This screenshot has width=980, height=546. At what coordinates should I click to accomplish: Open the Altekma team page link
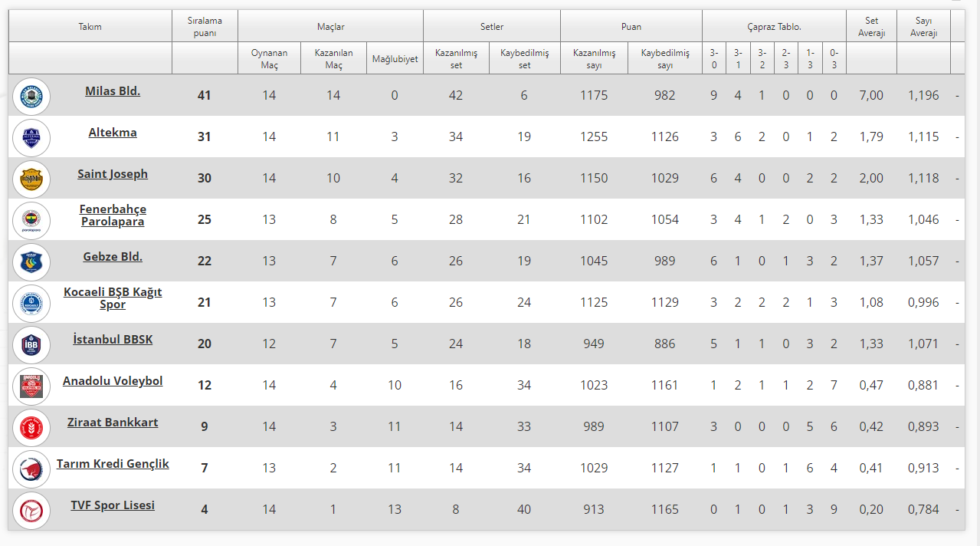tap(113, 133)
